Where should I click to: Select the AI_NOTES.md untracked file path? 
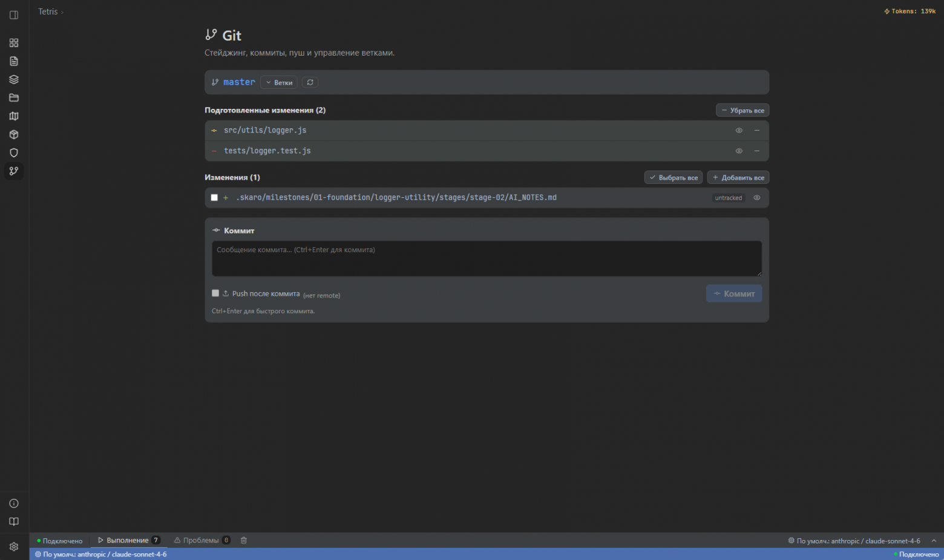[396, 198]
